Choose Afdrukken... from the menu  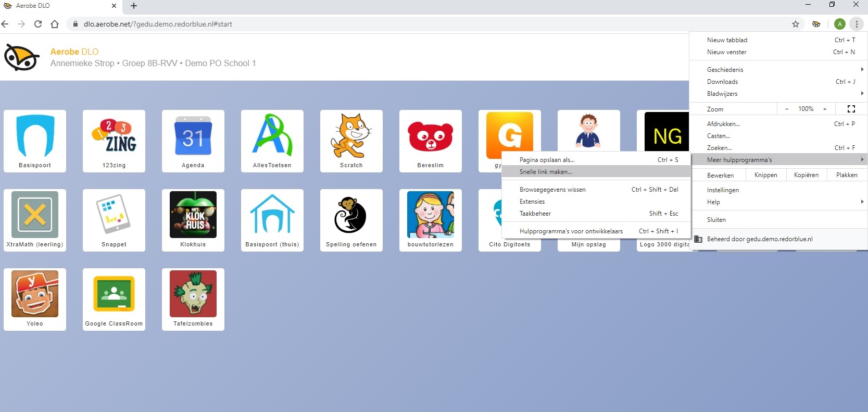[779, 124]
